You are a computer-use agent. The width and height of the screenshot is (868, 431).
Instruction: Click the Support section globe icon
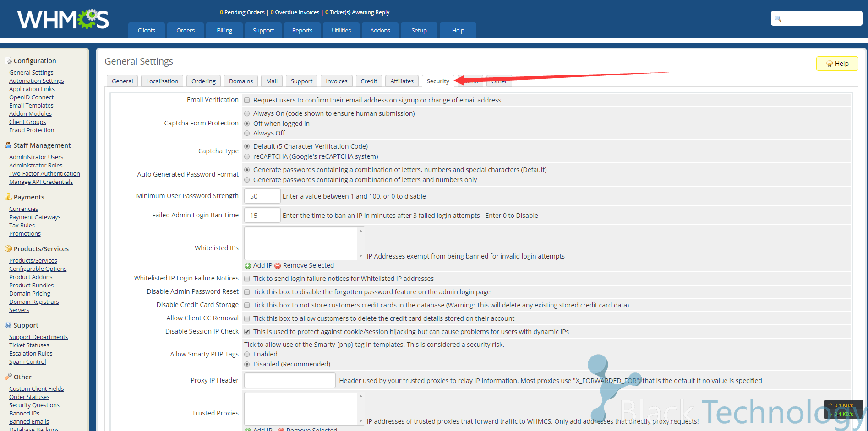[x=8, y=325]
